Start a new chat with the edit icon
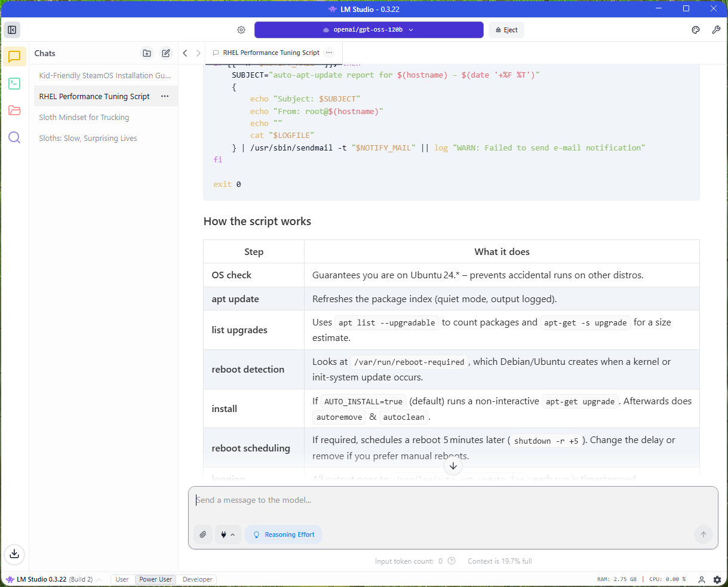The width and height of the screenshot is (728, 587). [166, 53]
